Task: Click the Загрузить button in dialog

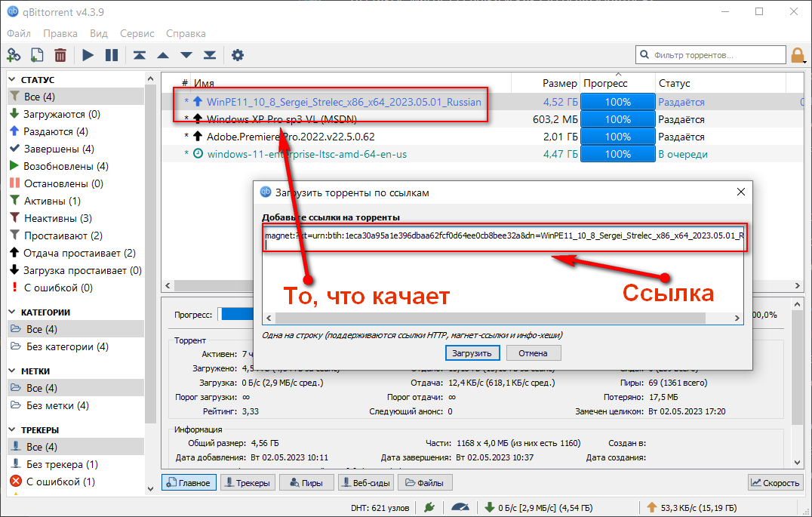Action: 472,352
